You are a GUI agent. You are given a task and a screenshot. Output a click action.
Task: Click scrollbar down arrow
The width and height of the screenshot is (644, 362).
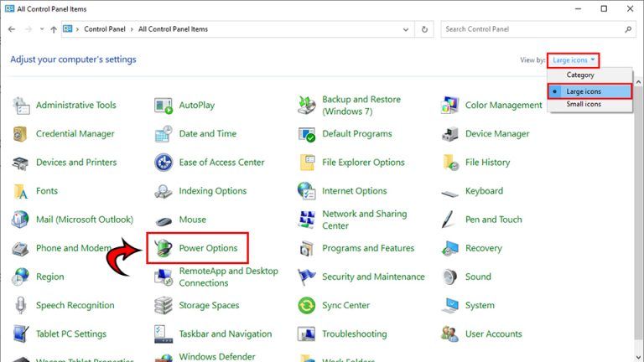pos(638,358)
